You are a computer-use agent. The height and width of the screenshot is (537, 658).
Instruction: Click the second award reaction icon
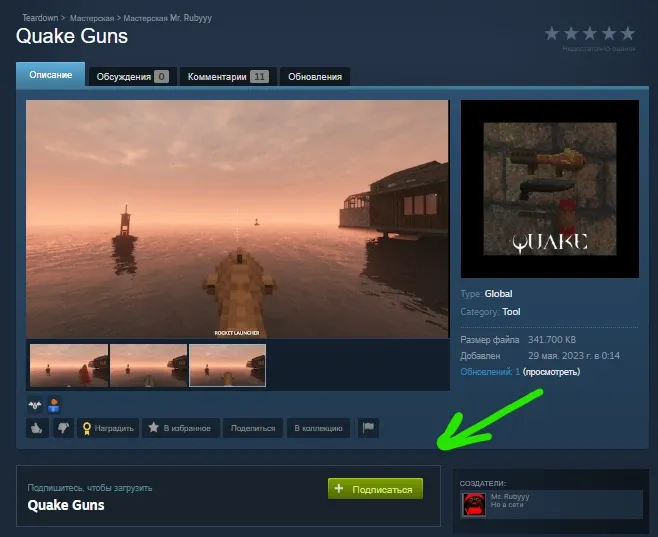(x=54, y=405)
